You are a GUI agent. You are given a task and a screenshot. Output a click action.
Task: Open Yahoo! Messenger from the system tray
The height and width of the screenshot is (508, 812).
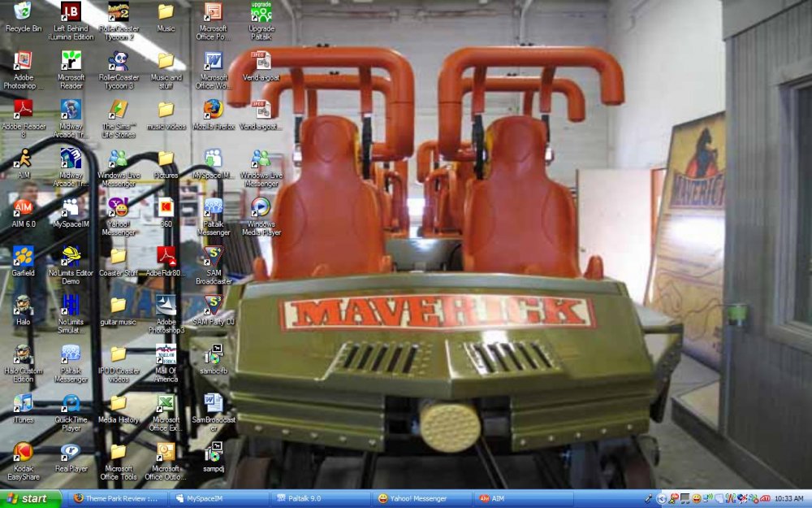696,497
